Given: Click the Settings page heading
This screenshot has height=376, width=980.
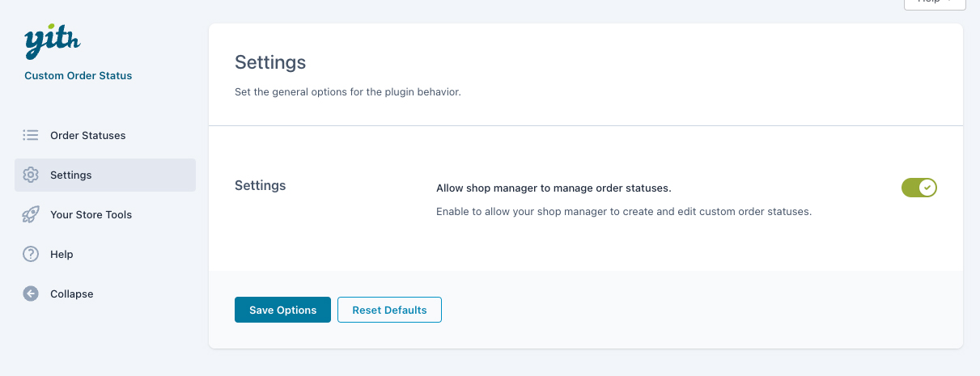Looking at the screenshot, I should pyautogui.click(x=270, y=62).
